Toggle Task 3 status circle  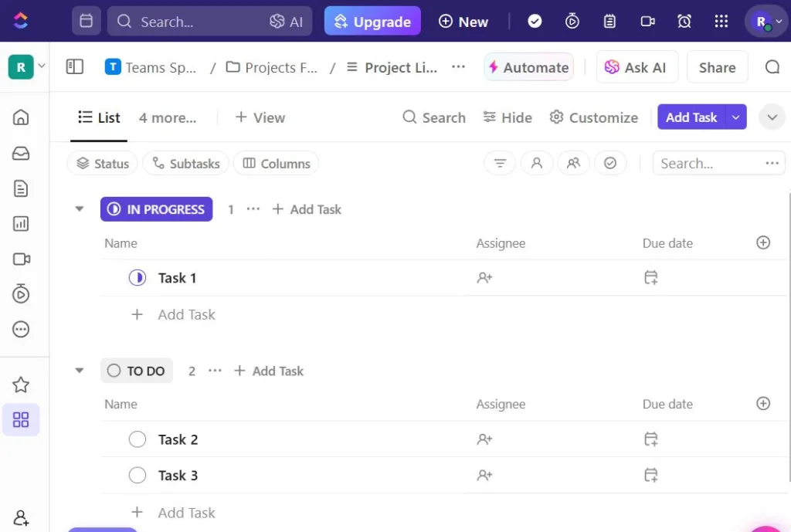pyautogui.click(x=137, y=475)
